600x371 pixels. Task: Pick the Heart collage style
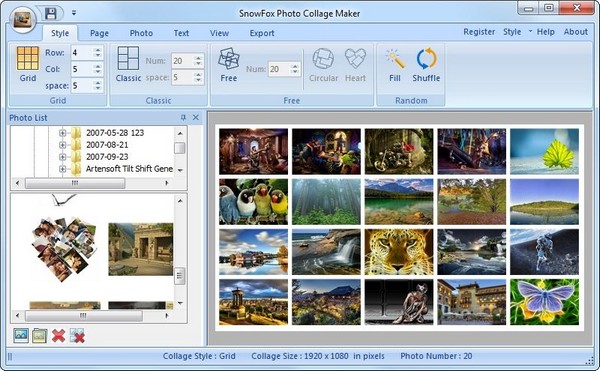tap(355, 58)
